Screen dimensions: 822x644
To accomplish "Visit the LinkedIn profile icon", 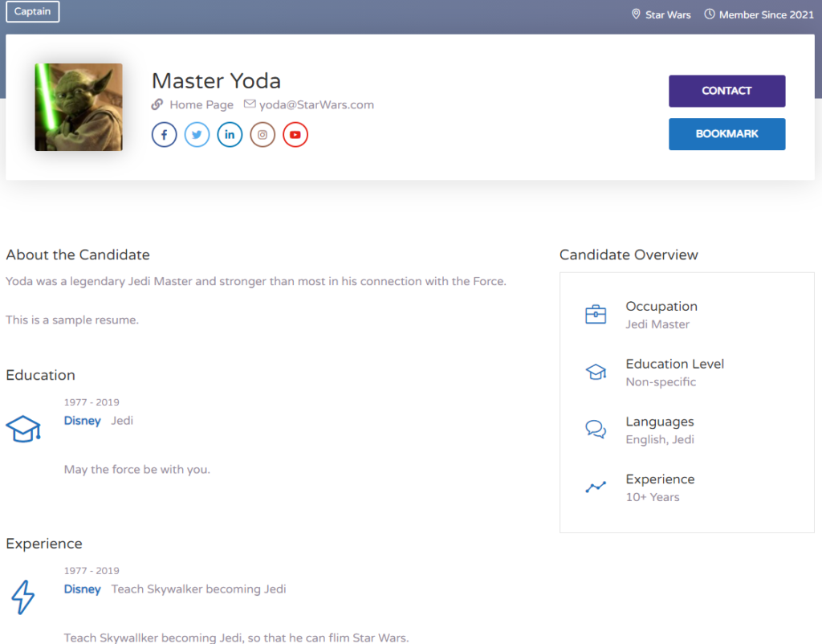I will [230, 135].
